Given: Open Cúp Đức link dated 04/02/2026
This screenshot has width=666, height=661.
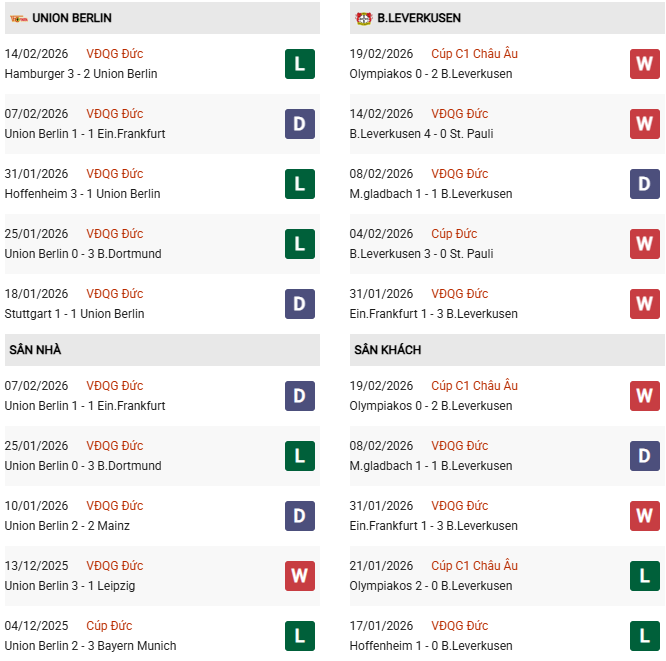Looking at the screenshot, I should click(452, 234).
